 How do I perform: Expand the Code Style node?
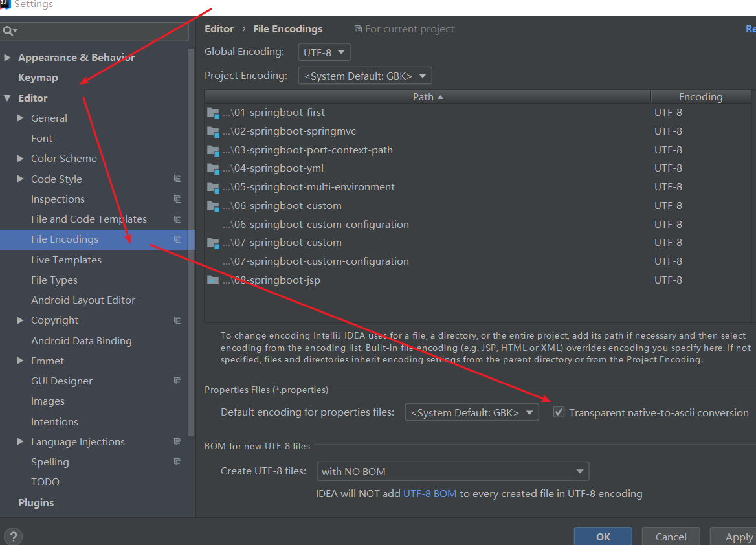20,179
